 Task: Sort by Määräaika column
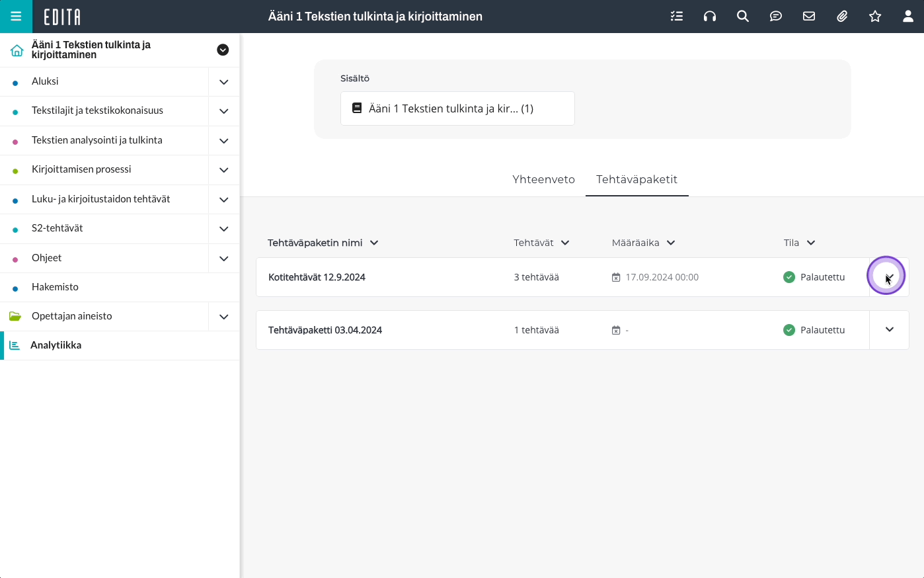click(x=643, y=243)
